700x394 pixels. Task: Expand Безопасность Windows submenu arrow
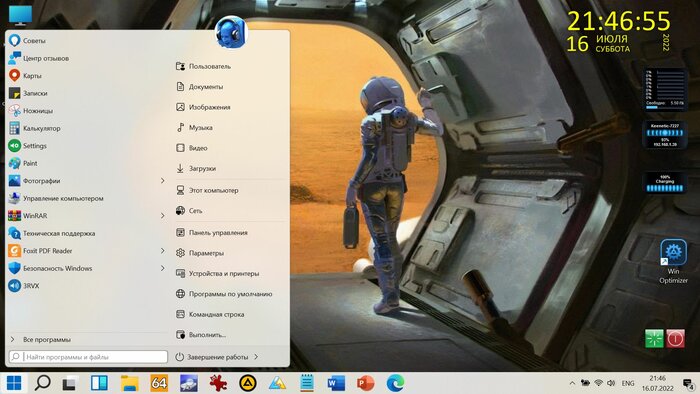(x=162, y=268)
